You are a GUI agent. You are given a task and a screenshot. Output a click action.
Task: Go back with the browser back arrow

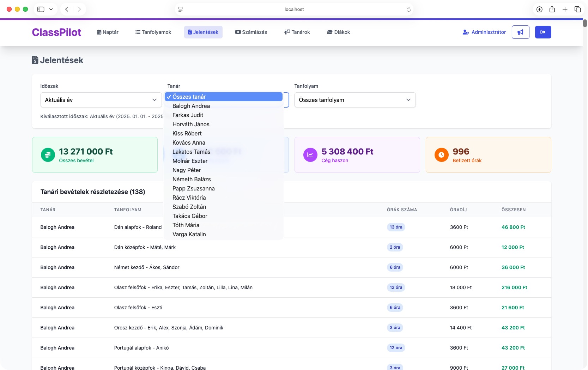tap(67, 9)
